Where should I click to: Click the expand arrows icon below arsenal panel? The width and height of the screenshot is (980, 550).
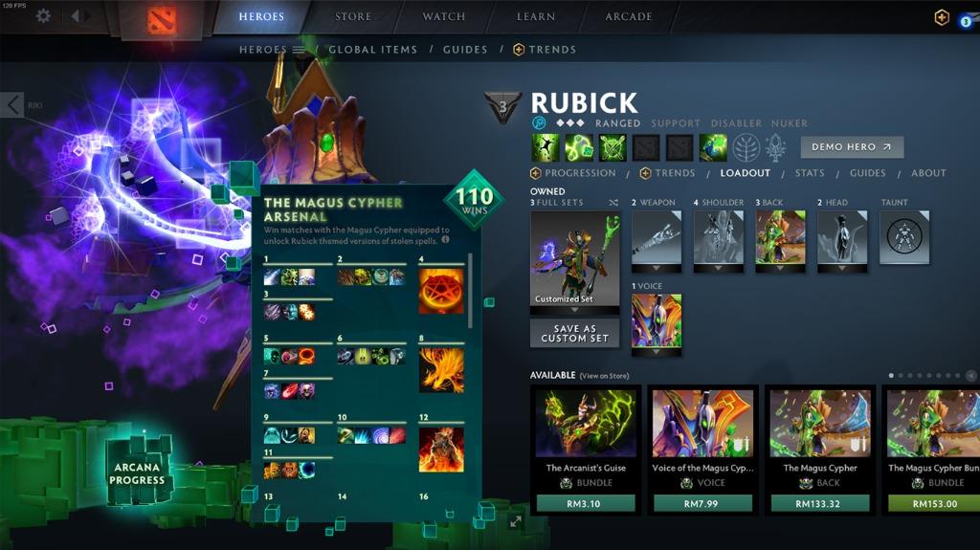point(516,521)
